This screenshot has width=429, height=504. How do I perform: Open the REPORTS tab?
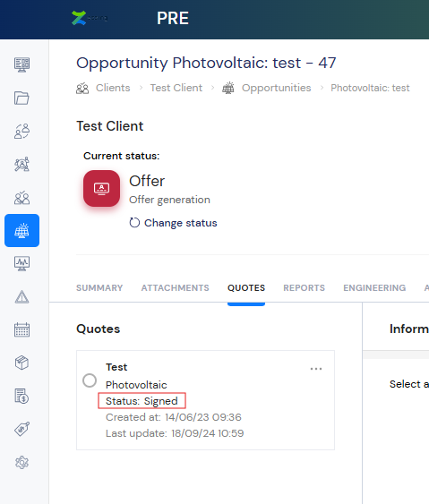tap(305, 287)
